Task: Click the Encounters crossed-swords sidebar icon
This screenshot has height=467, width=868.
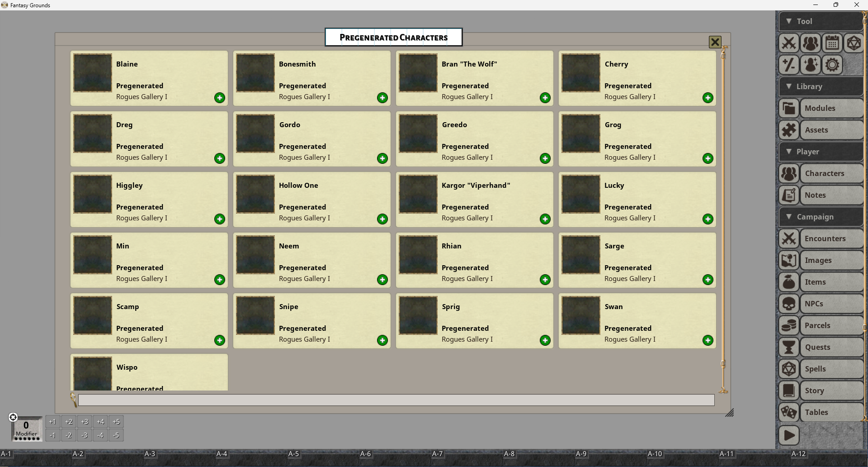Action: pyautogui.click(x=789, y=238)
